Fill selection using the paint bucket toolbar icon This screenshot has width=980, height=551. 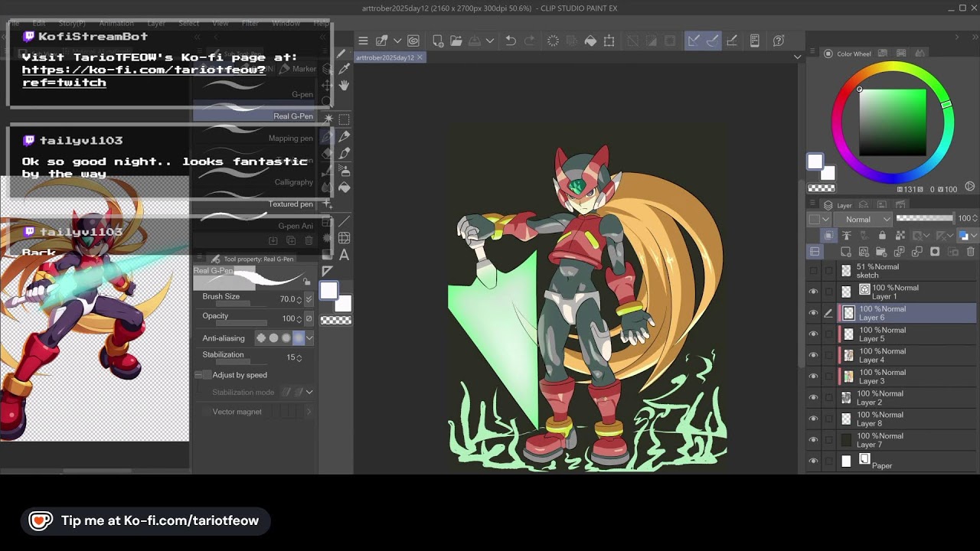[590, 41]
